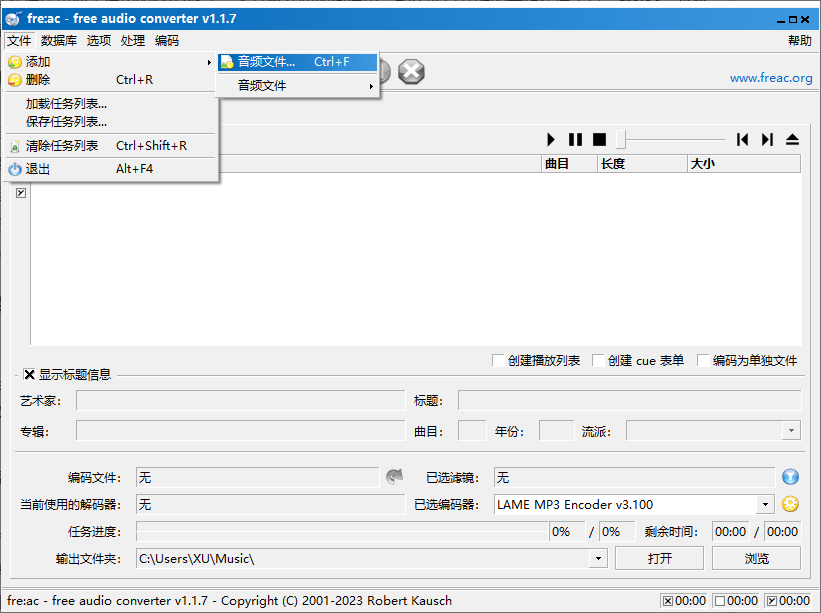Click the pause playback icon
821x613 pixels.
click(575, 140)
